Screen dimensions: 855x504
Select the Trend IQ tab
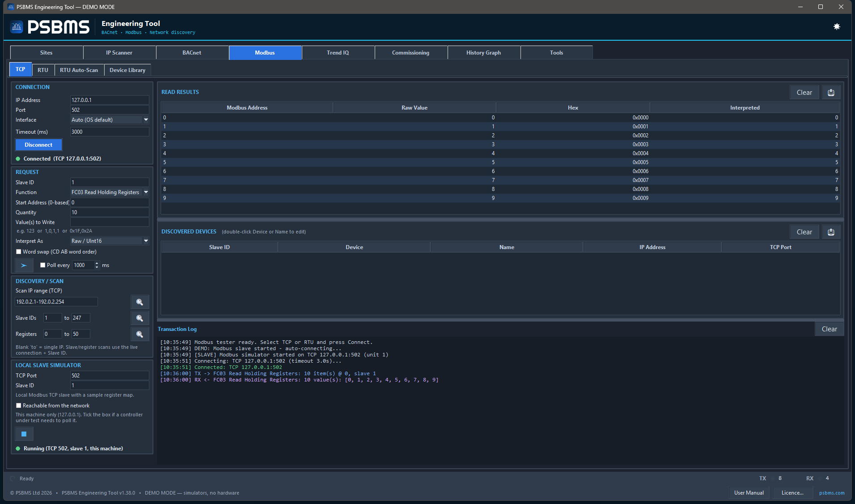point(338,53)
